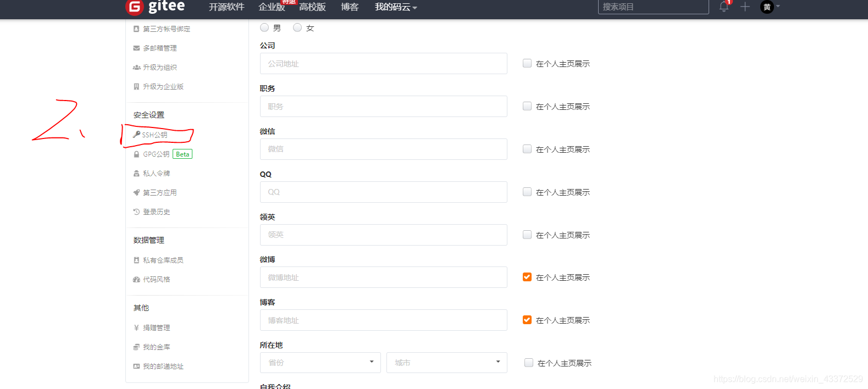
Task: Open 私人令牌 page
Action: point(157,173)
